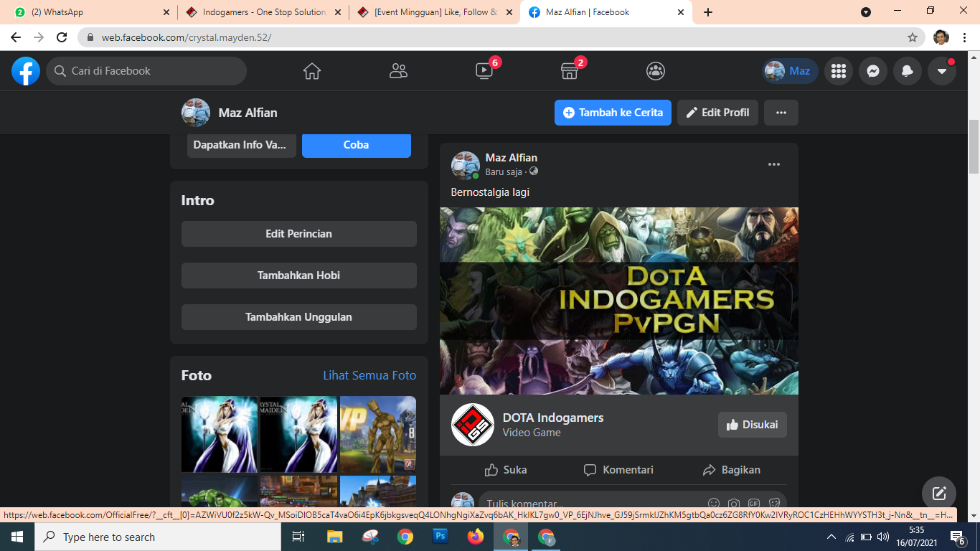Switch to the WhatsApp browser tab
Viewport: 980px width, 551px height.
click(x=92, y=12)
